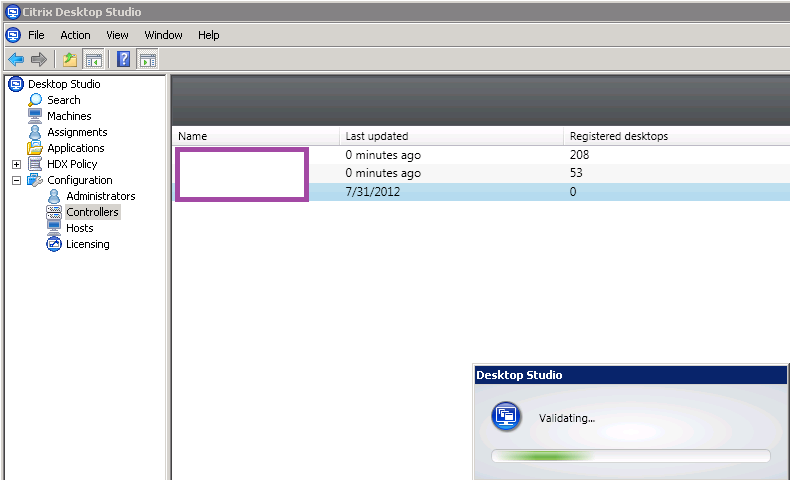Collapse the Configuration node

pos(16,180)
